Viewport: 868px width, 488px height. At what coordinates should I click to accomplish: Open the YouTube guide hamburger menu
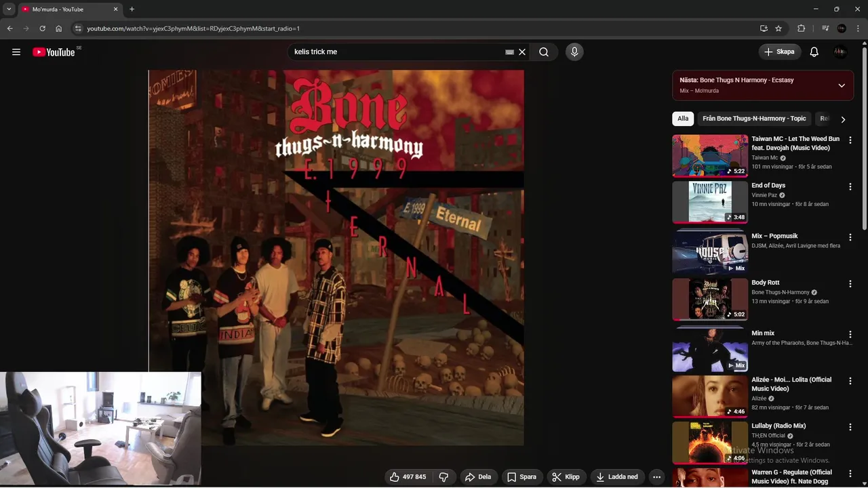tap(16, 52)
